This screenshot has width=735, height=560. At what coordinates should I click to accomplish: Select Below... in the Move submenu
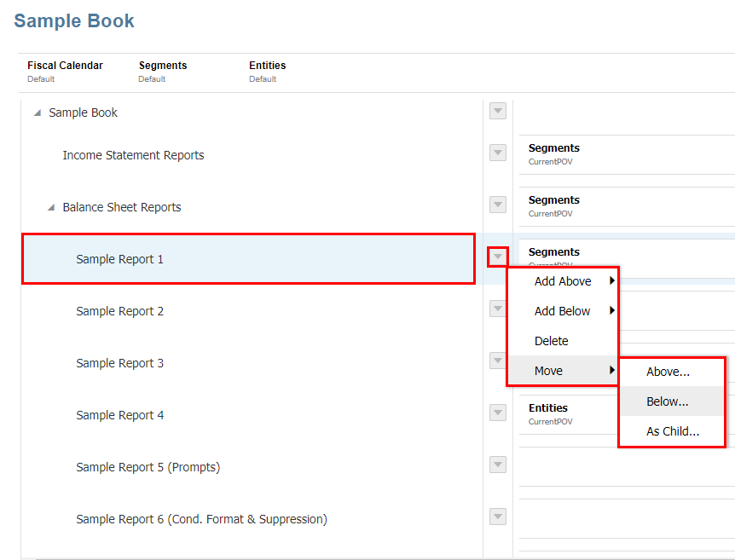[x=668, y=401]
